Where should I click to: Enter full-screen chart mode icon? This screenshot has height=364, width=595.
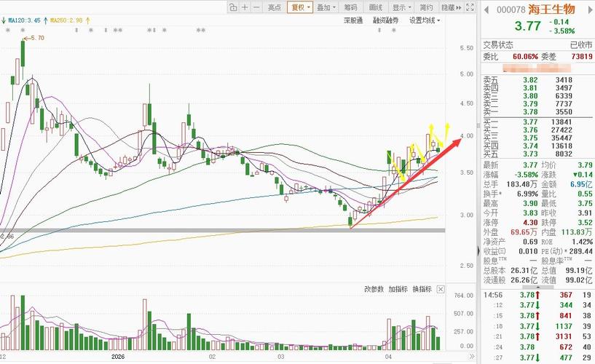[470, 7]
